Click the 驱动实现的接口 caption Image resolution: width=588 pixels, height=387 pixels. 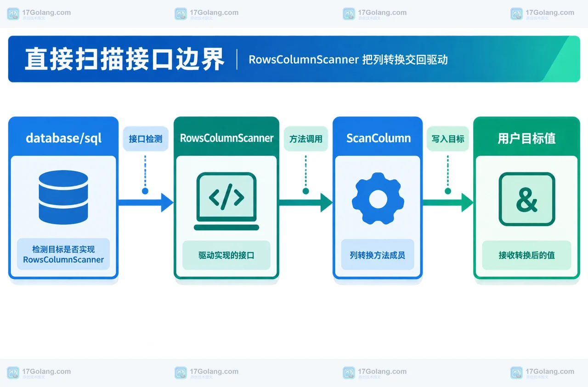pyautogui.click(x=226, y=255)
